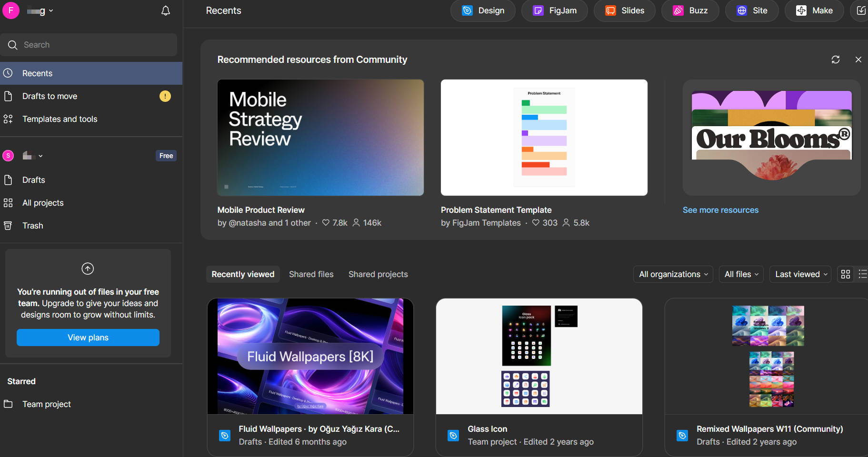
Task: Open Trash in the sidebar
Action: coord(32,226)
